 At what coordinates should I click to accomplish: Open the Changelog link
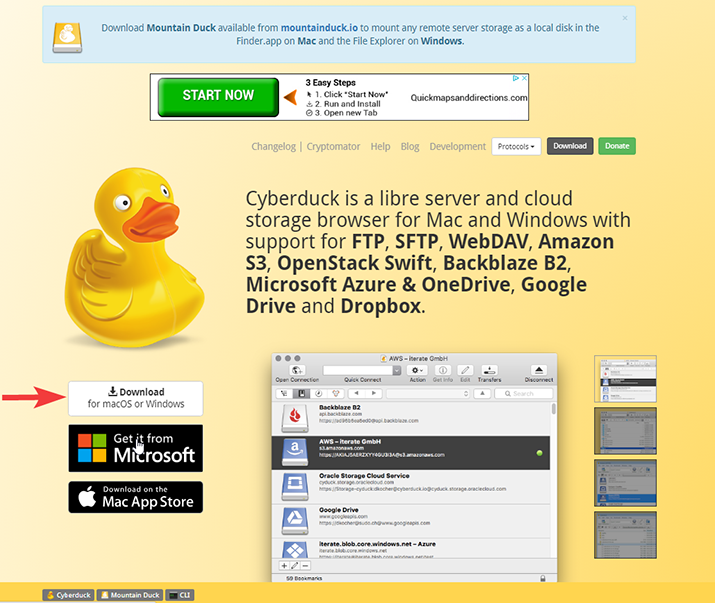click(x=274, y=146)
